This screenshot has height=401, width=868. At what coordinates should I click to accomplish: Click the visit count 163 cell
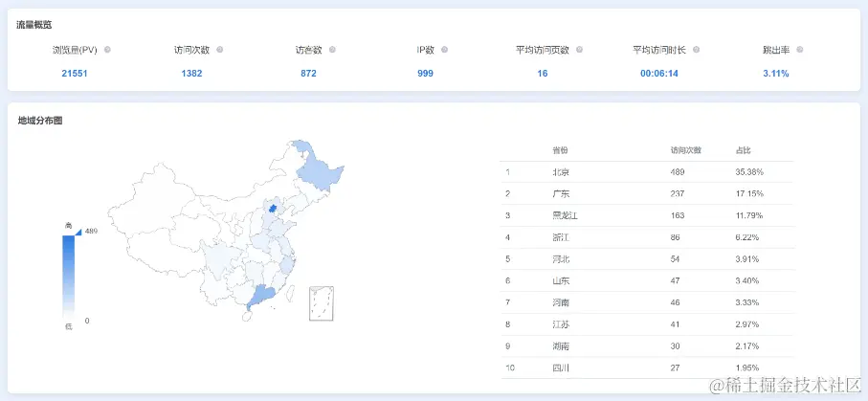[x=678, y=215]
